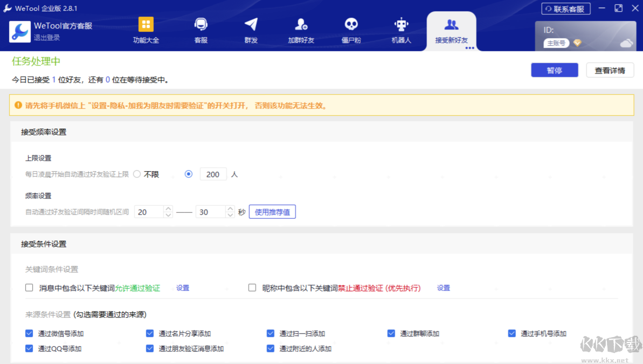Viewport: 643px width, 364px height.
Task: Select the 僵尸粉 detection tool
Action: coord(351,29)
